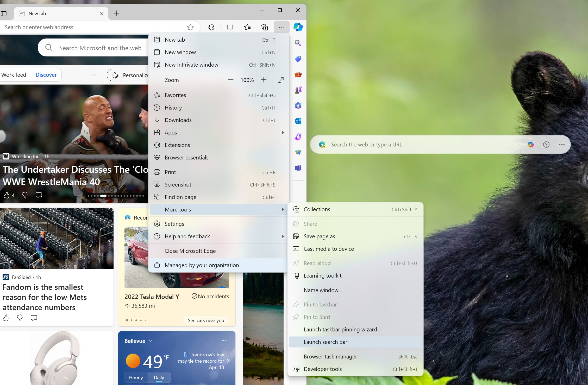Image resolution: width=588 pixels, height=385 pixels.
Task: Click Cast media to device
Action: (x=355, y=249)
